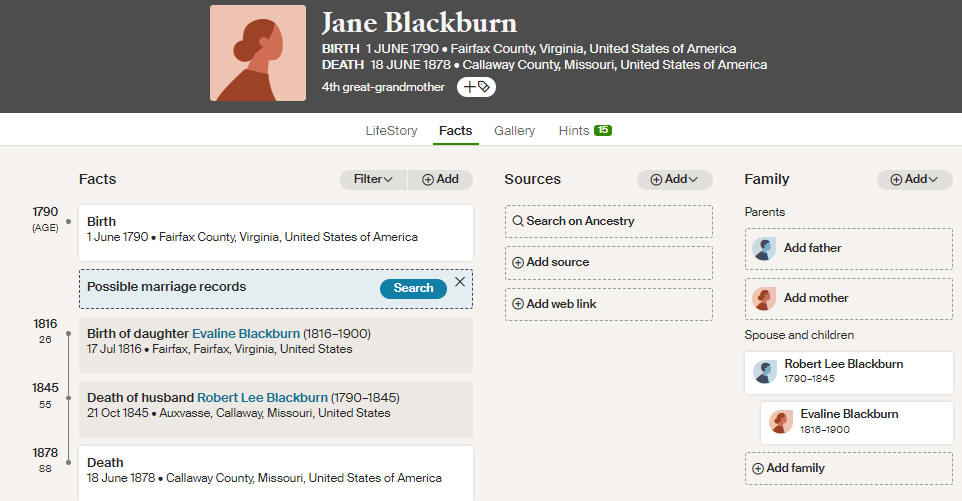Open the Hints tab with 15 badge
This screenshot has width=962, height=501.
[585, 131]
